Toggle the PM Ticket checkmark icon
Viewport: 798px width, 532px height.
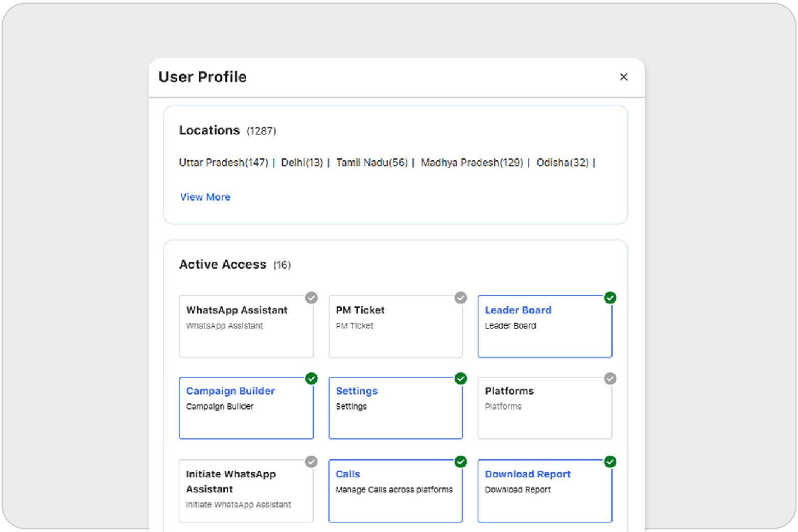460,298
